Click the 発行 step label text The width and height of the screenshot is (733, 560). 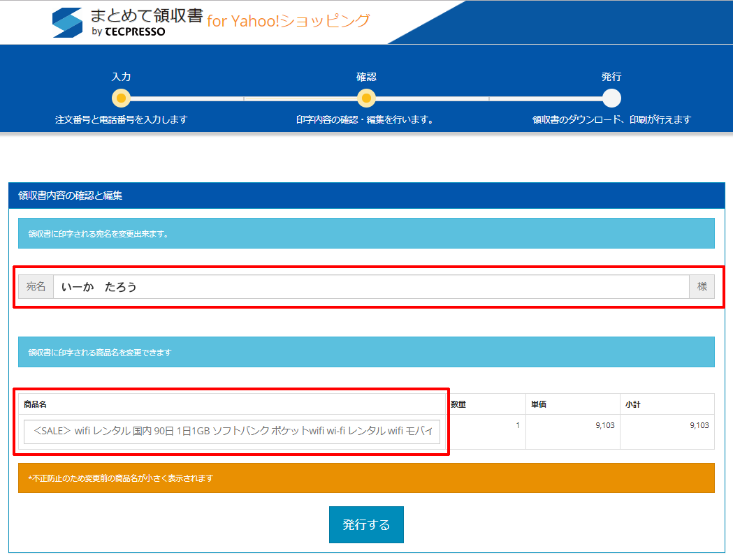[x=611, y=77]
